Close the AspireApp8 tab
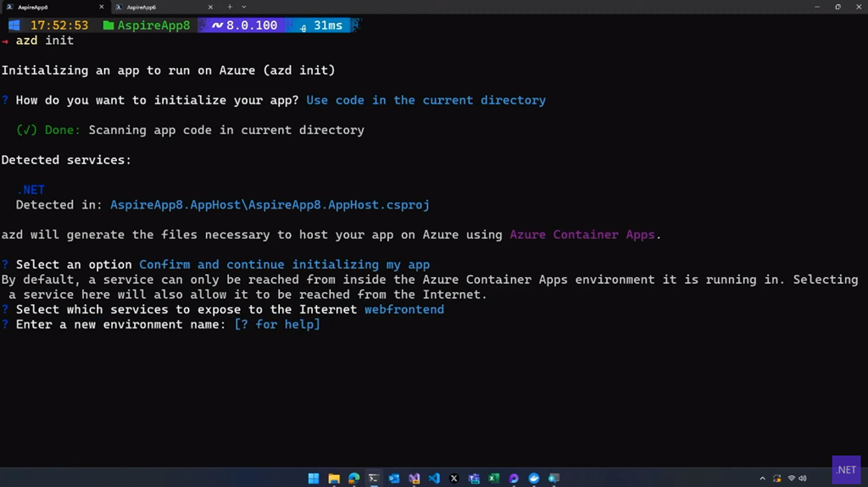Viewport: 868px width, 487px height. pyautogui.click(x=102, y=7)
